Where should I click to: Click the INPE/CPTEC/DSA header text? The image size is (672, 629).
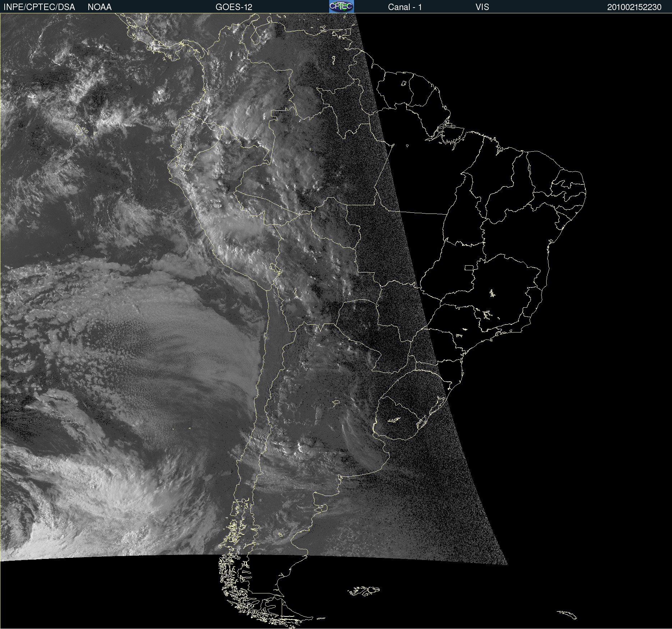tap(39, 7)
